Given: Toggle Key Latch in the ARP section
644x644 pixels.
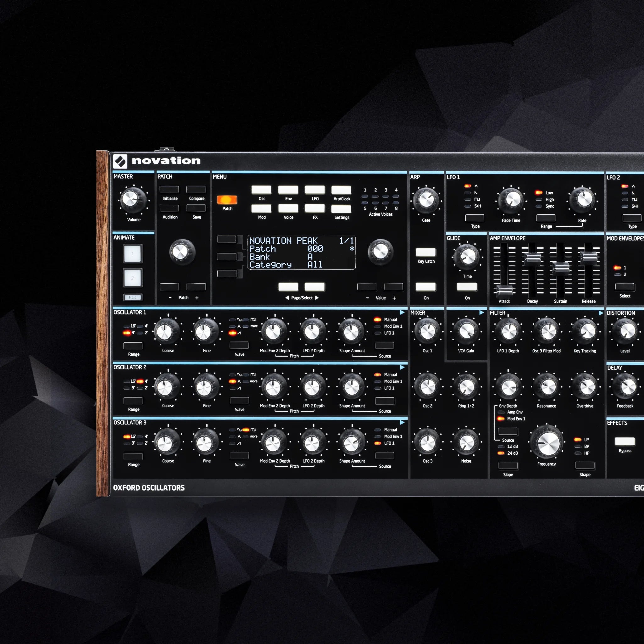Looking at the screenshot, I should 426,252.
